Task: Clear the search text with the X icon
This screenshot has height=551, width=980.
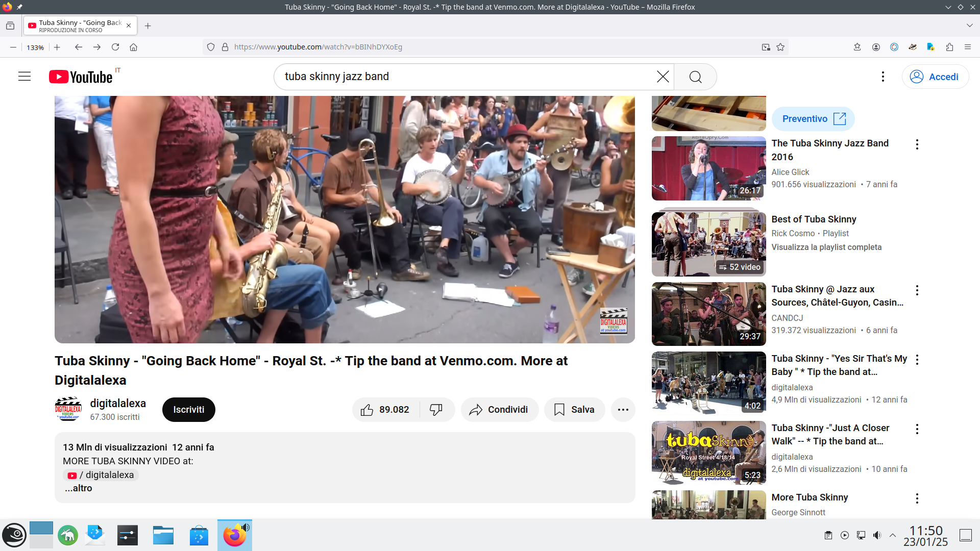Action: point(663,77)
